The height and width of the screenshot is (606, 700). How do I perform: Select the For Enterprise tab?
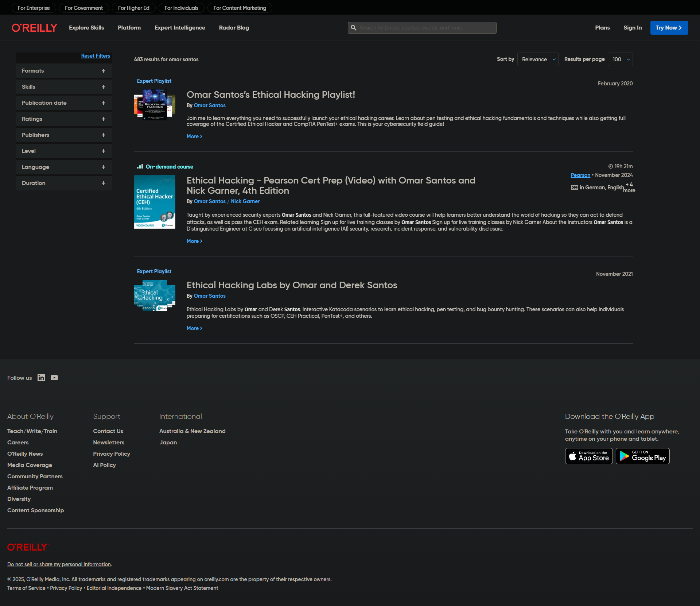tap(34, 8)
